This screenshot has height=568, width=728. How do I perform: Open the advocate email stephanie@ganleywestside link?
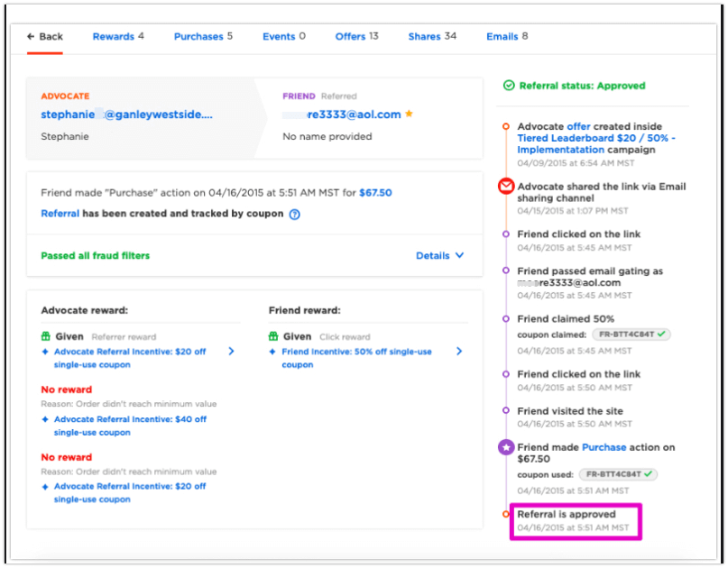(x=127, y=115)
